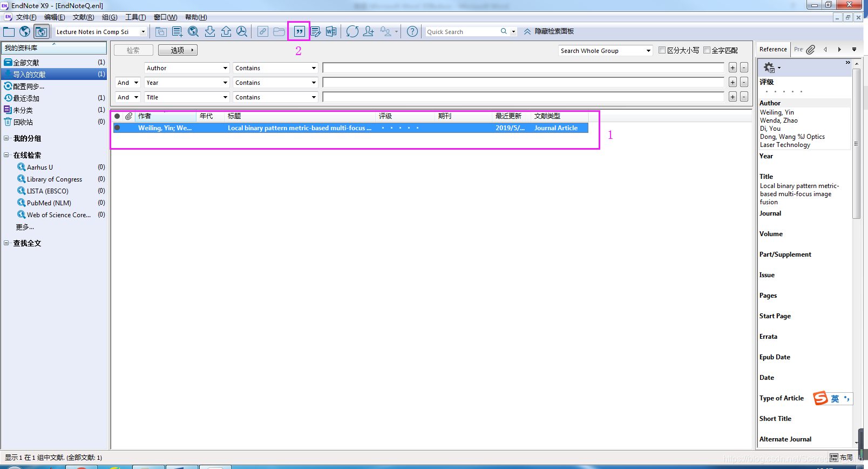Click the Format Bibliography icon
Image resolution: width=868 pixels, height=469 pixels.
pyautogui.click(x=316, y=32)
